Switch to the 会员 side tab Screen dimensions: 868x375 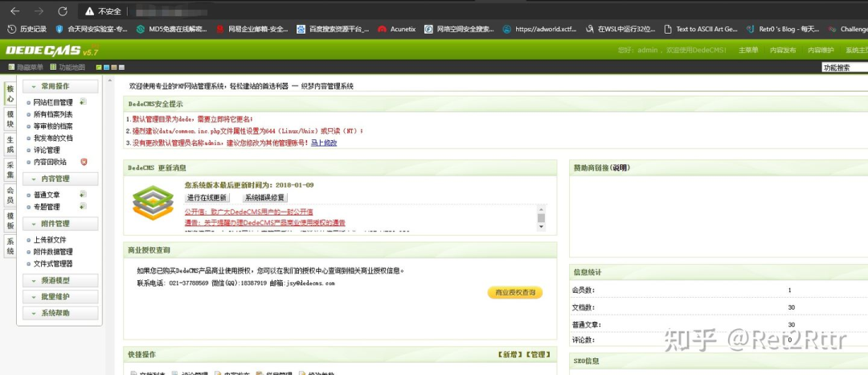pyautogui.click(x=10, y=195)
